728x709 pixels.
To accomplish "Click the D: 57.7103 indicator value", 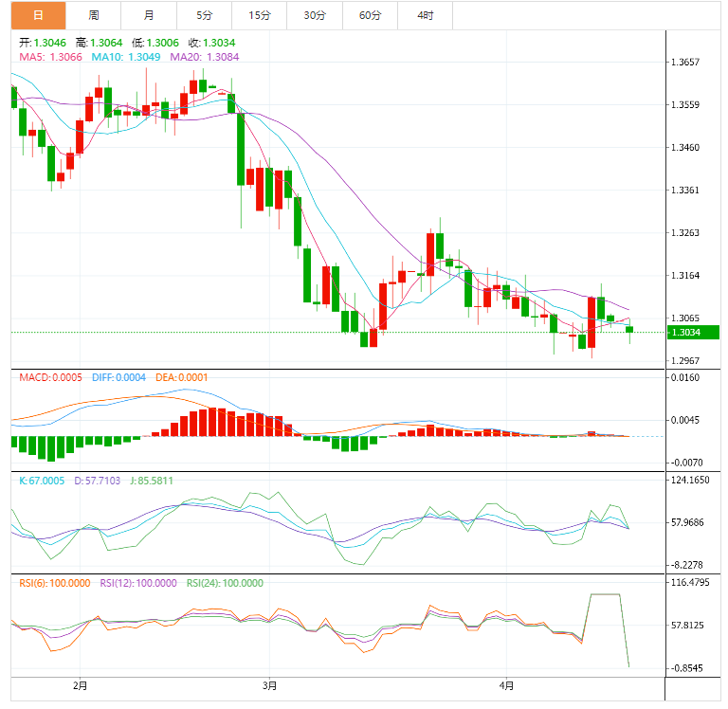I will (98, 481).
